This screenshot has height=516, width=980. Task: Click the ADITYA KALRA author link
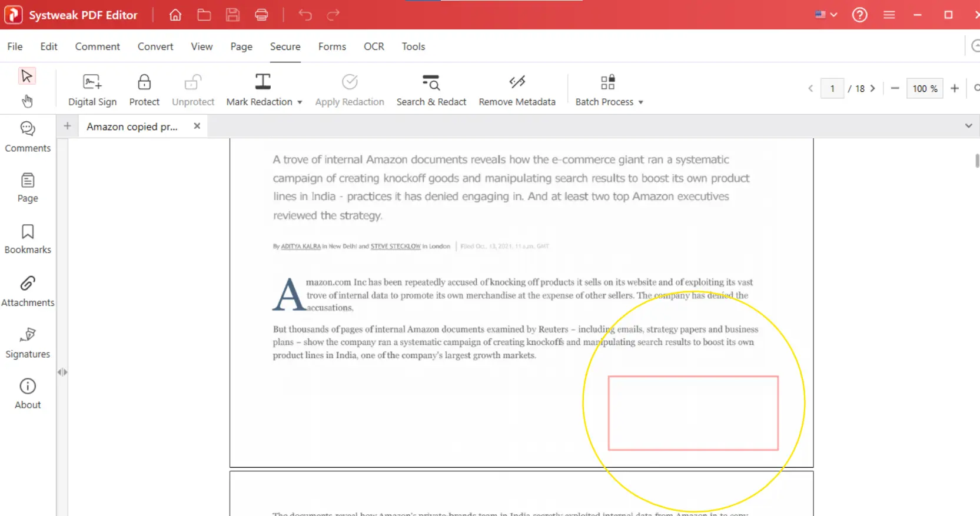pyautogui.click(x=301, y=247)
